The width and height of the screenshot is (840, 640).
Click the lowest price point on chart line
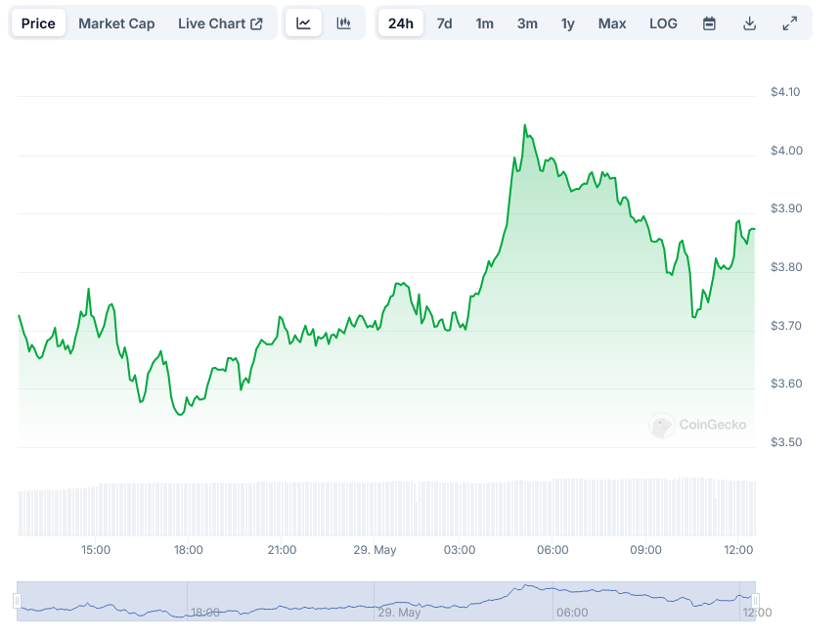pyautogui.click(x=180, y=414)
